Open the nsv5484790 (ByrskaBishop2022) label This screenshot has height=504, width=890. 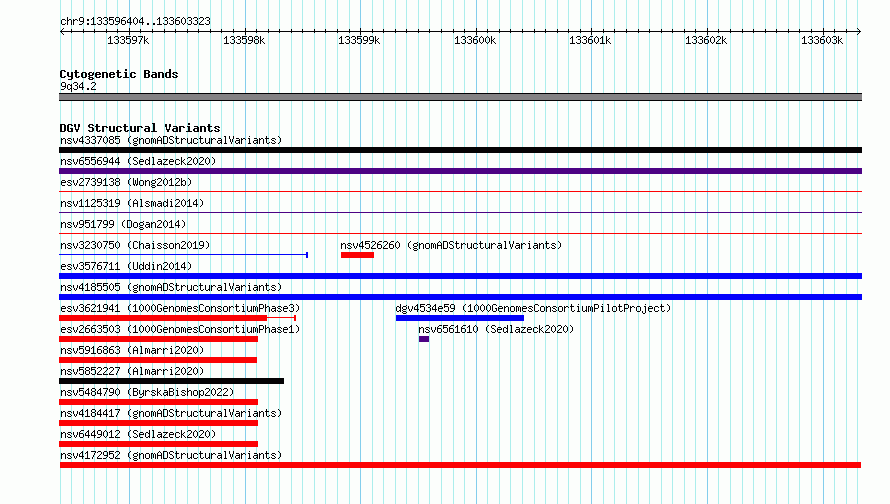(147, 392)
